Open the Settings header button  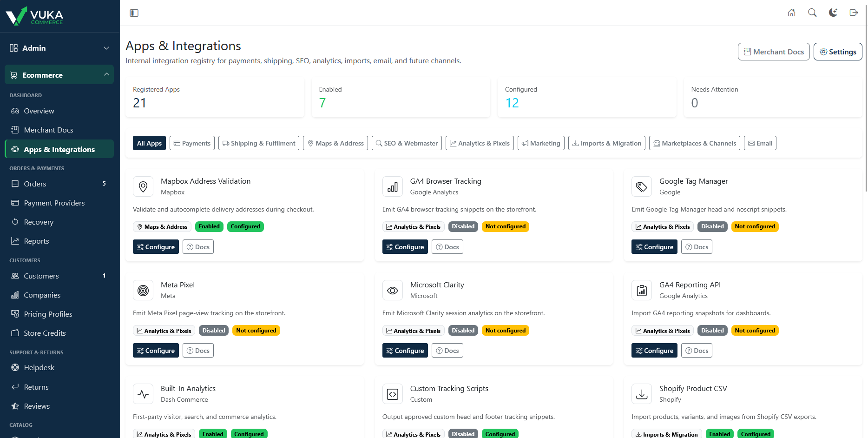tap(838, 52)
